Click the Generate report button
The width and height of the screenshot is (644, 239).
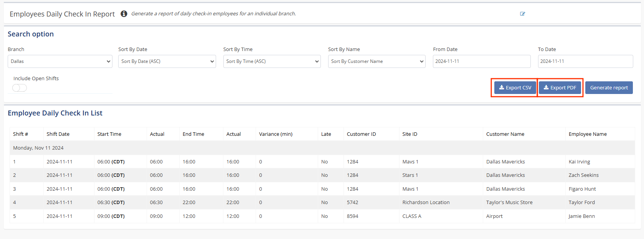point(609,88)
